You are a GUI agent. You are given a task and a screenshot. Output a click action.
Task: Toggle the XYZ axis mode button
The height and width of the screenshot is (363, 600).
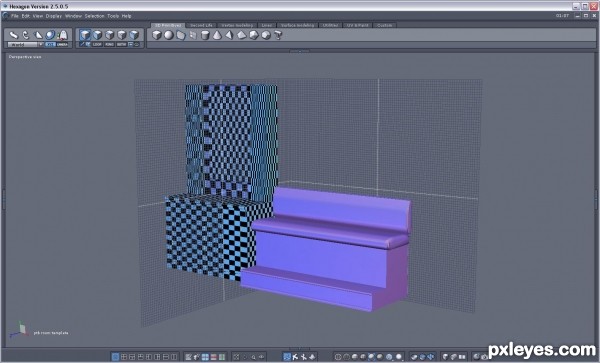click(50, 44)
